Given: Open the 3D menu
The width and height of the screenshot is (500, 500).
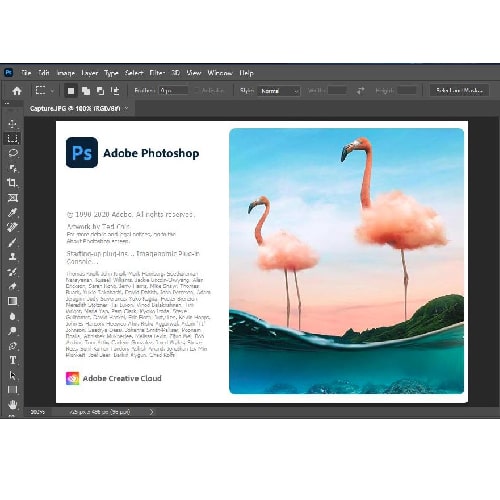Looking at the screenshot, I should (x=176, y=73).
